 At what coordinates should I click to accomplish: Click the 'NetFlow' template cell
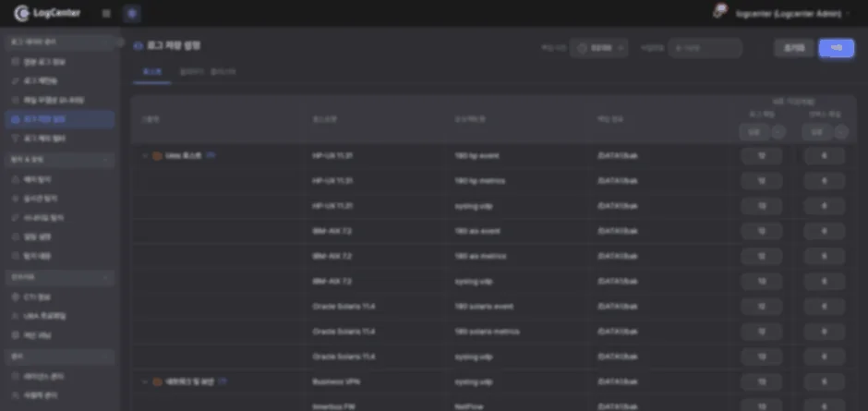469,406
